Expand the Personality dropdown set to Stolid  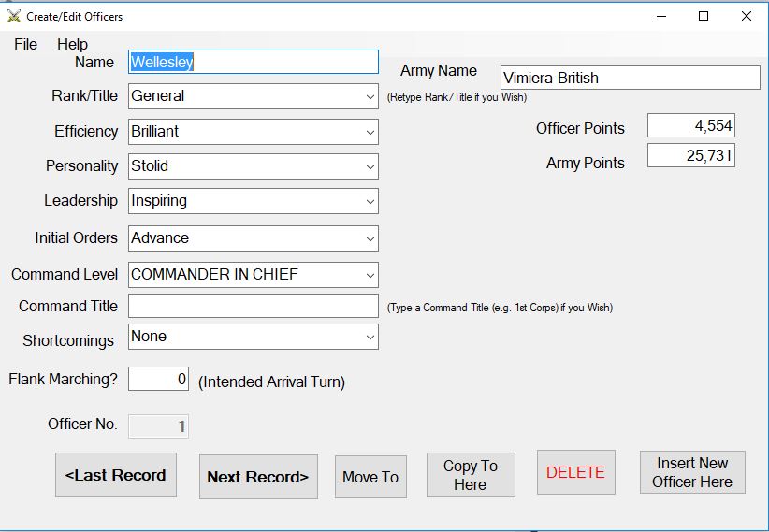click(x=370, y=166)
